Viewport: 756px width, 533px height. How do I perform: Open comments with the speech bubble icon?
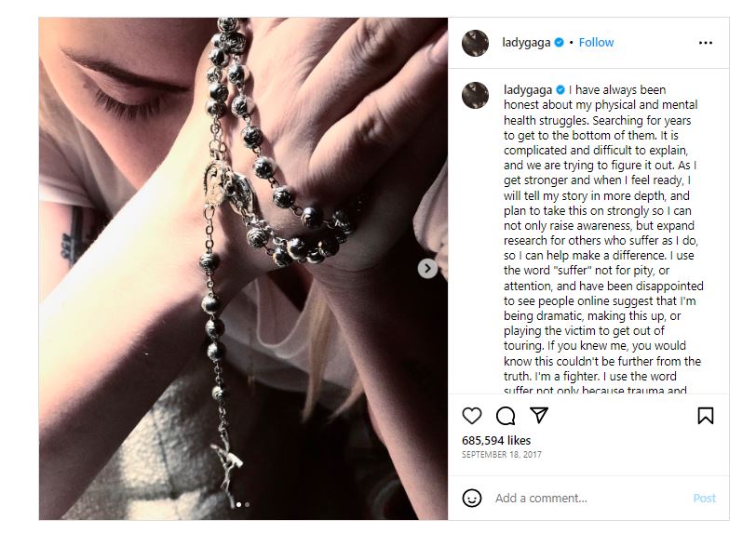[x=506, y=416]
